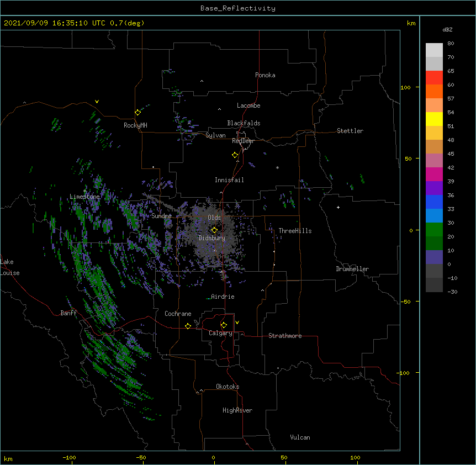Image resolution: width=476 pixels, height=465 pixels.
Task: Click the -30 value in dBZ legend
Action: [x=452, y=292]
